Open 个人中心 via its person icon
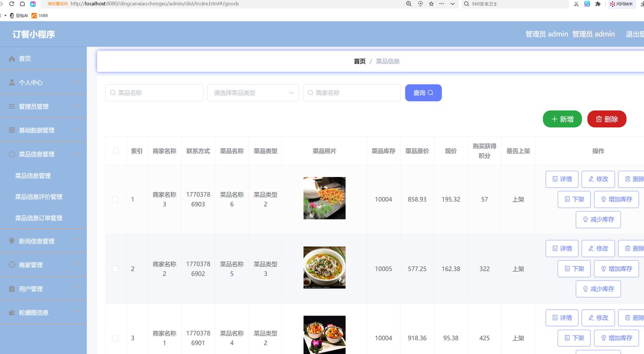 pyautogui.click(x=11, y=82)
